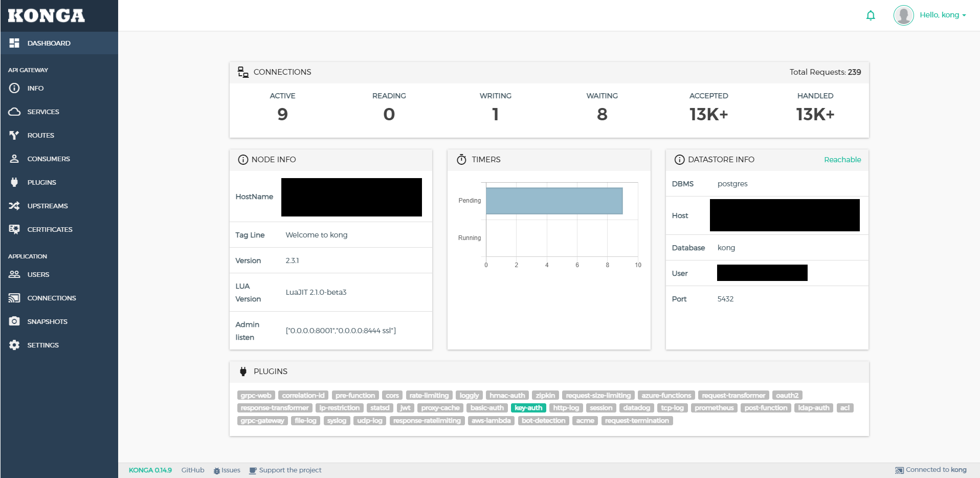The width and height of the screenshot is (980, 478).
Task: Open the Consumers person icon
Action: coord(14,159)
